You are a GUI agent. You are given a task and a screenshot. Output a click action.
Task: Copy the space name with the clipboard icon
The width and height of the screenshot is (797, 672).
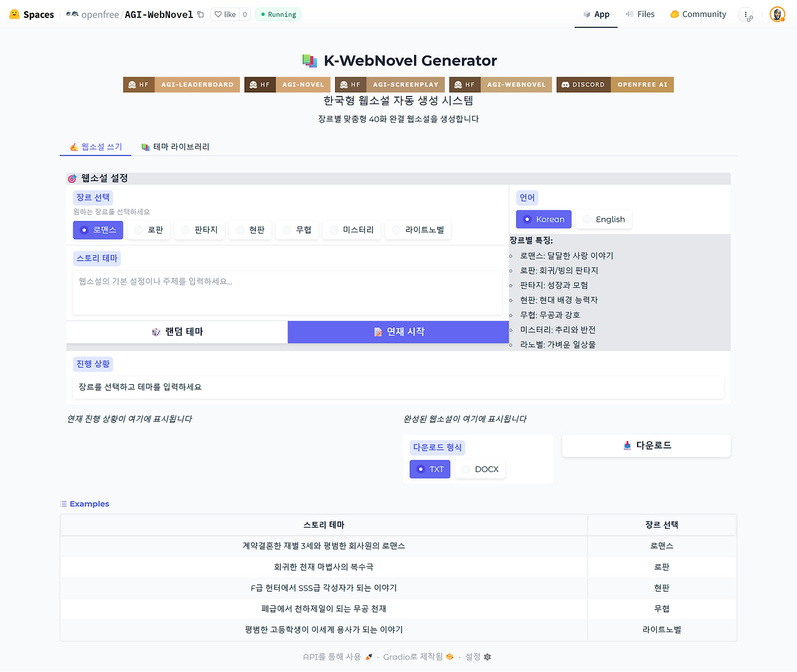click(200, 14)
